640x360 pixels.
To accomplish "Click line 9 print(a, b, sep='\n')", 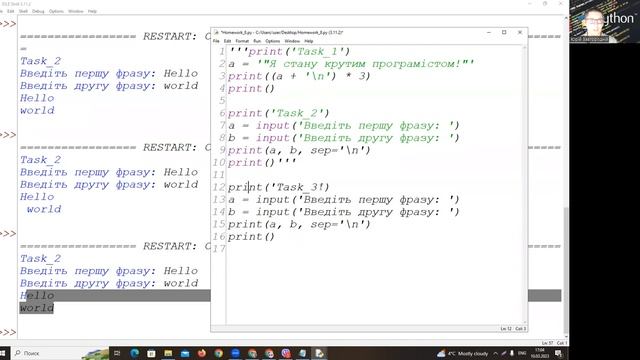I will (299, 150).
